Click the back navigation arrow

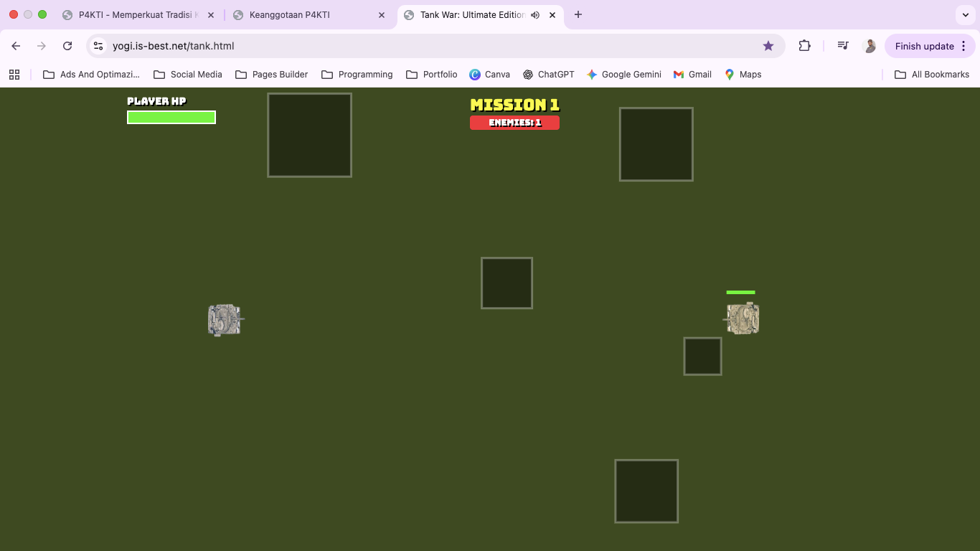(16, 46)
